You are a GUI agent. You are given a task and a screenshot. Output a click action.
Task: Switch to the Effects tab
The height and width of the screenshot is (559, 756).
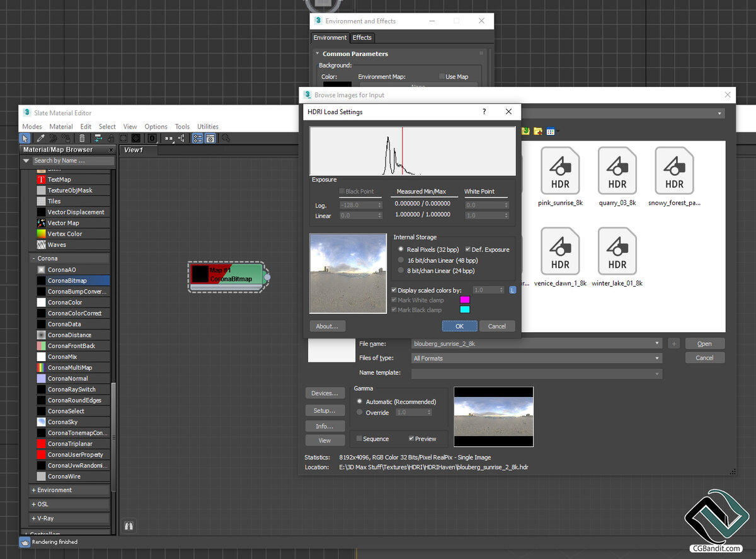pos(362,37)
